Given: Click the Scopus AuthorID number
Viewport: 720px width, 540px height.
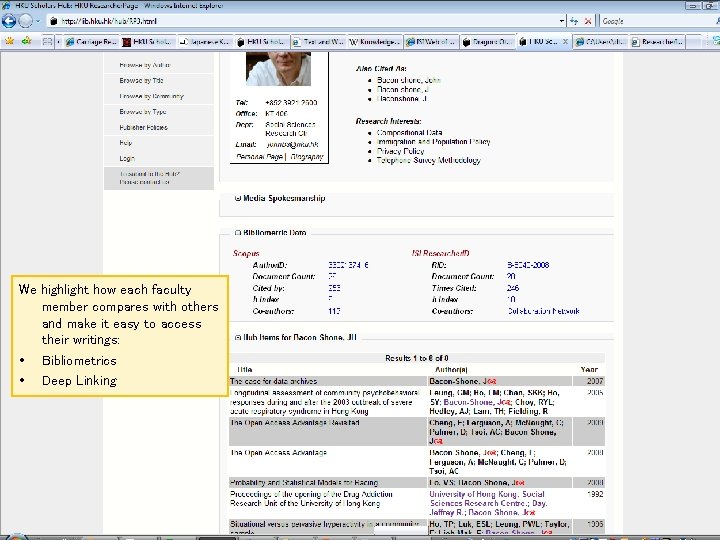Looking at the screenshot, I should [348, 265].
